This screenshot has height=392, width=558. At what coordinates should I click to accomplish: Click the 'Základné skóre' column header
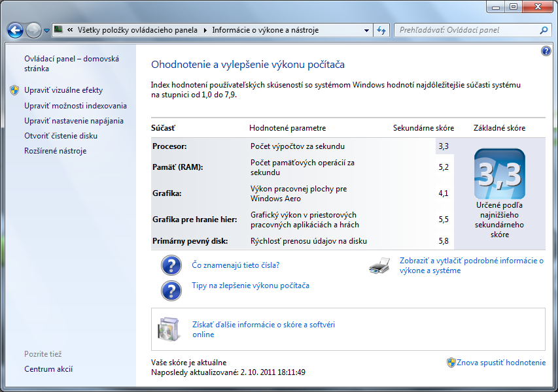(x=499, y=128)
